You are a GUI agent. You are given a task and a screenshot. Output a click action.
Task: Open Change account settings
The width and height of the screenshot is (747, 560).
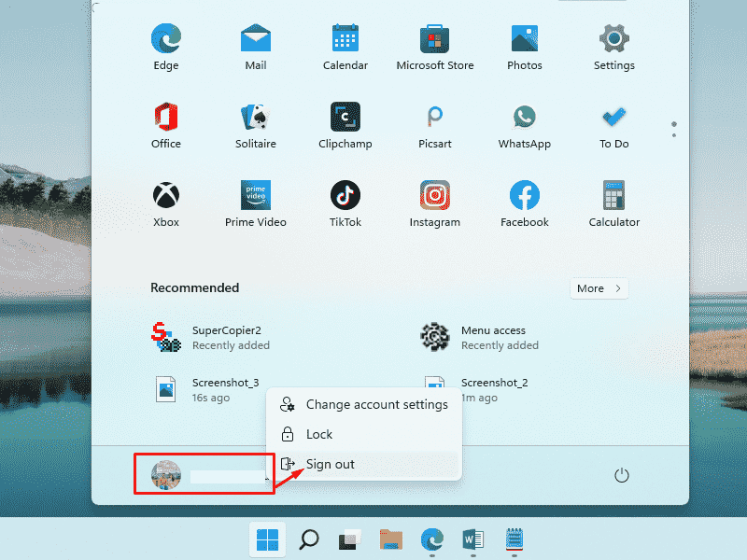376,404
